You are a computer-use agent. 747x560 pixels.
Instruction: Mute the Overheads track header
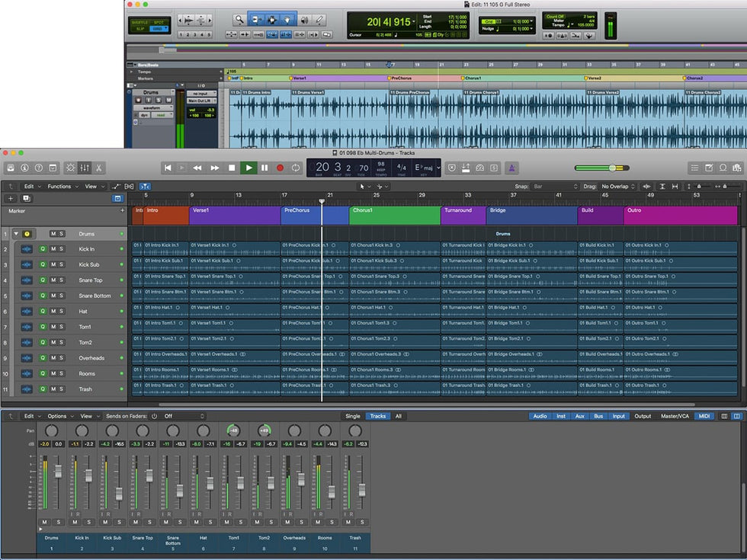[x=53, y=358]
